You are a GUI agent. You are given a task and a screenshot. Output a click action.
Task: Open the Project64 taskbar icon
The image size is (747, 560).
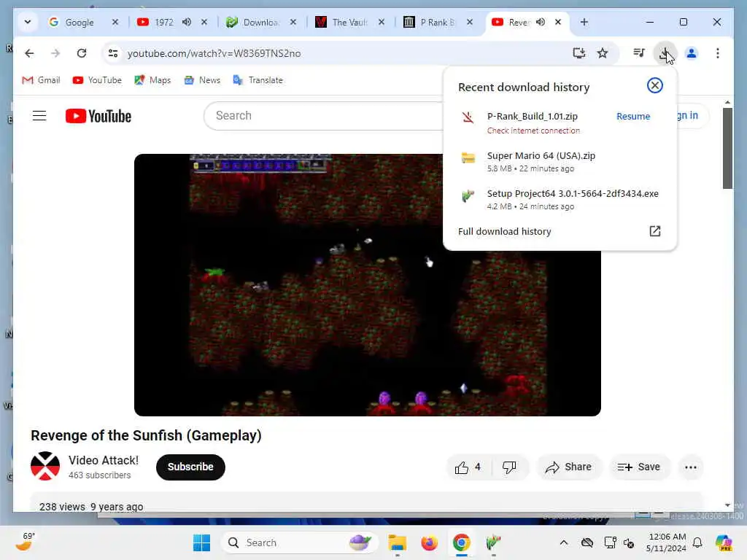click(493, 542)
